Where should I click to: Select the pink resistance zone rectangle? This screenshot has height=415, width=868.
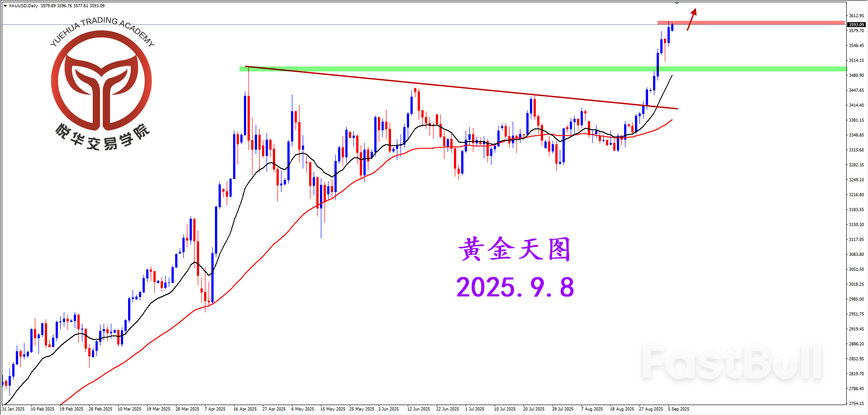pos(751,23)
